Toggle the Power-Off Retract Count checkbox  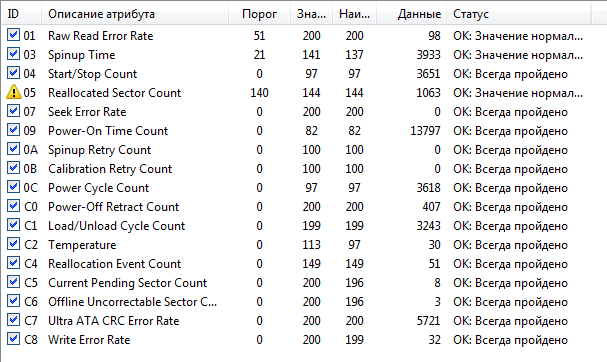[13, 206]
